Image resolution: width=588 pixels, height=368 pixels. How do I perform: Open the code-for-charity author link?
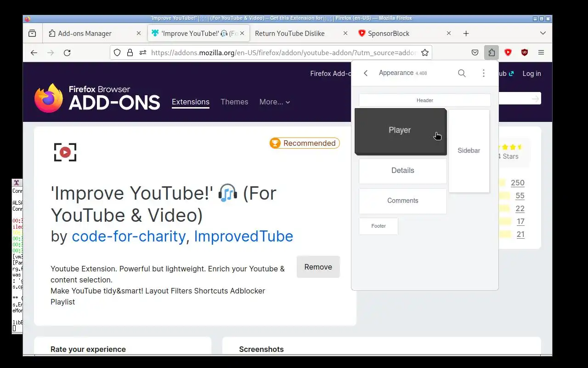coord(129,236)
